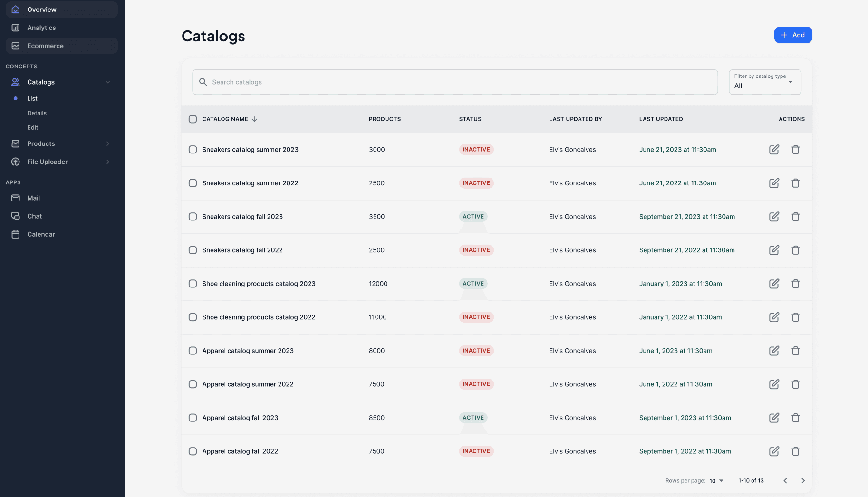The height and width of the screenshot is (497, 868).
Task: Delete the Sneakers catalog fall 2023 row
Action: [795, 217]
